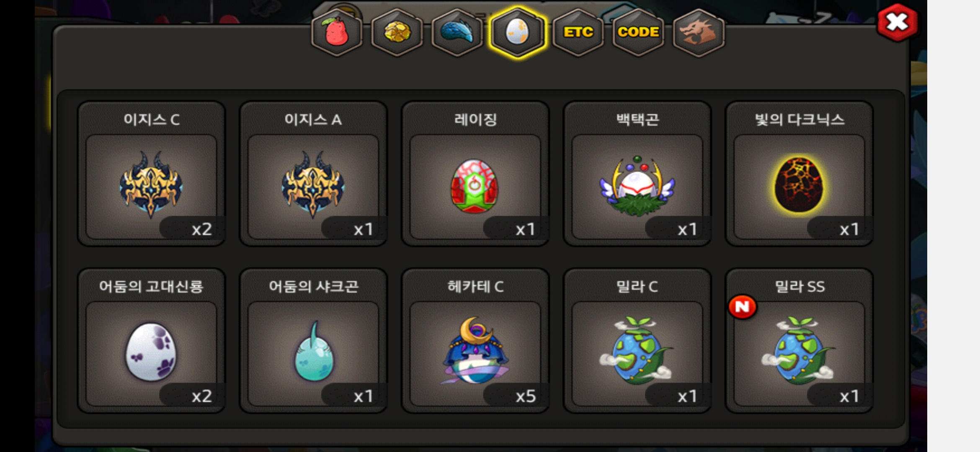Tap the red N new badge

(x=742, y=307)
